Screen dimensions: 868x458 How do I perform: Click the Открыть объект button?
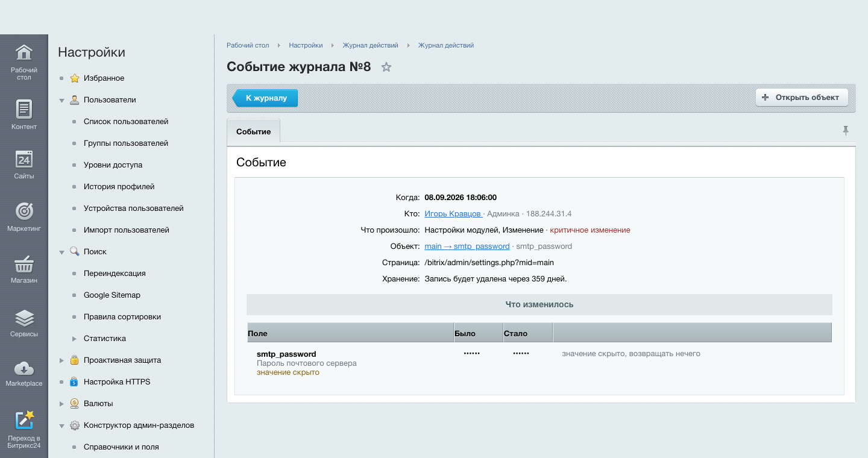[802, 98]
